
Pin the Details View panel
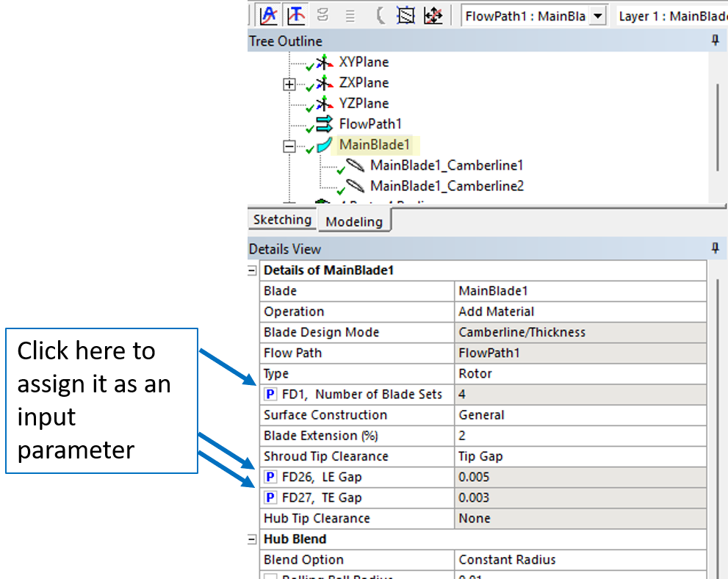pyautogui.click(x=716, y=248)
